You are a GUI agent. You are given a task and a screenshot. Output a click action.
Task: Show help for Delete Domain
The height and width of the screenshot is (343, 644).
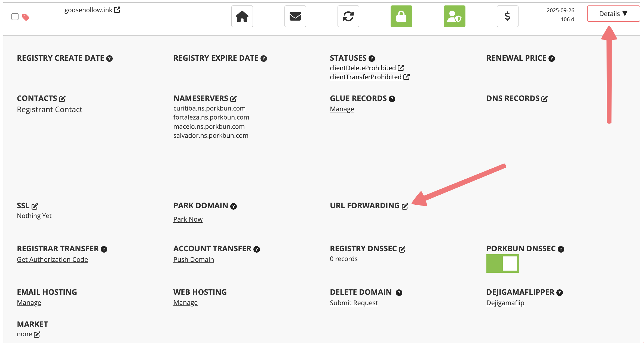pyautogui.click(x=399, y=293)
